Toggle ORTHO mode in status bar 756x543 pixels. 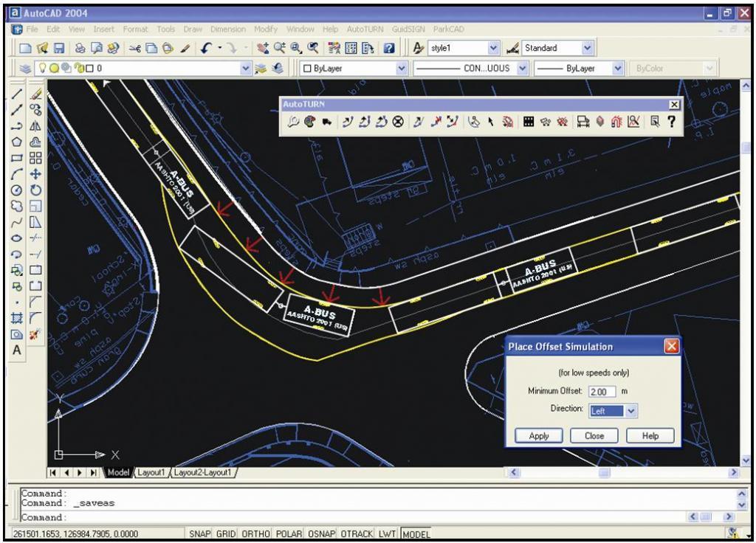(x=255, y=533)
